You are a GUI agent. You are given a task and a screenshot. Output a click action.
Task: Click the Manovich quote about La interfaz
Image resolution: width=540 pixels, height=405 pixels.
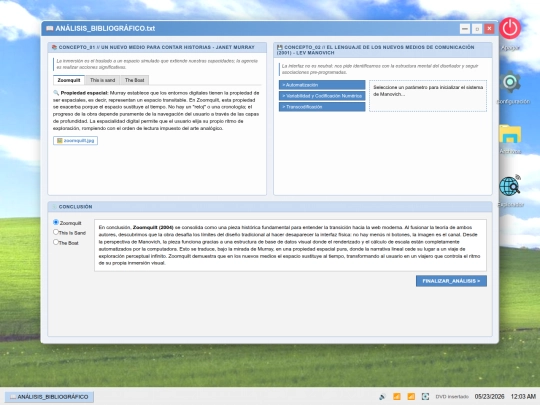(382, 69)
